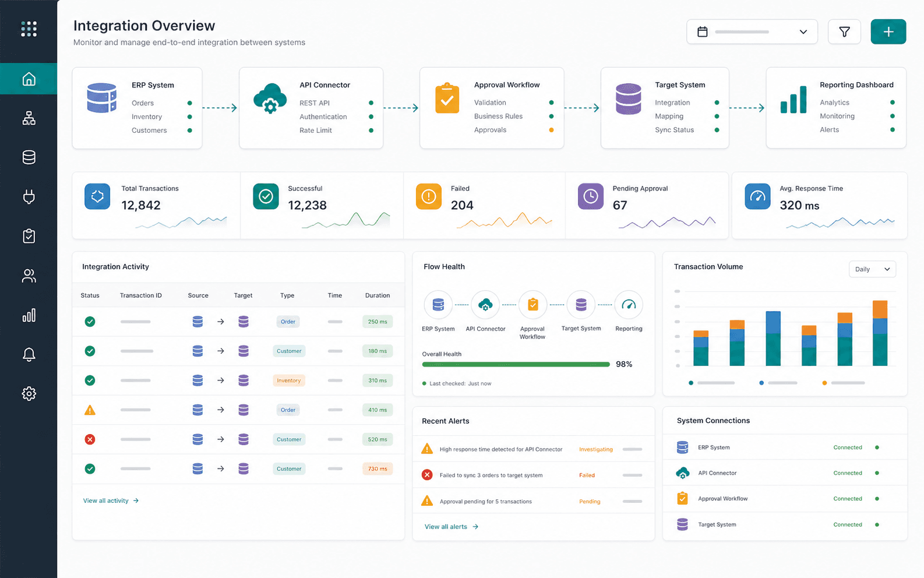The width and height of the screenshot is (924, 578).
Task: Click the ERP System database card icon
Action: pos(102,98)
